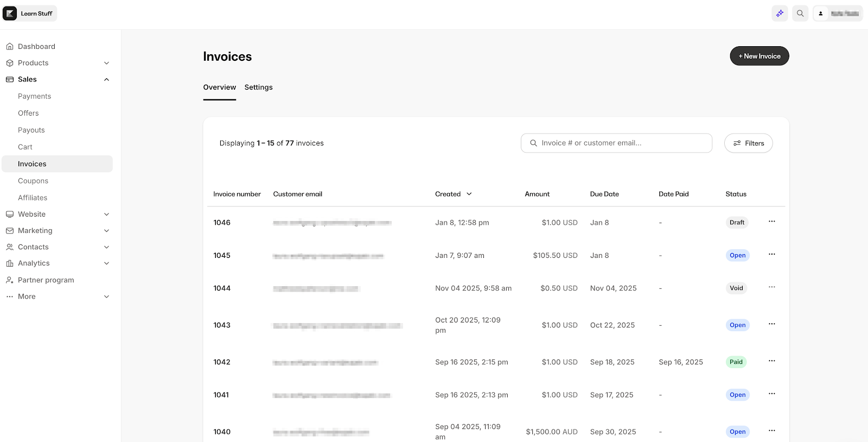Viewport: 868px width, 442px height.
Task: Expand the Contacts menu chevron
Action: click(x=106, y=247)
